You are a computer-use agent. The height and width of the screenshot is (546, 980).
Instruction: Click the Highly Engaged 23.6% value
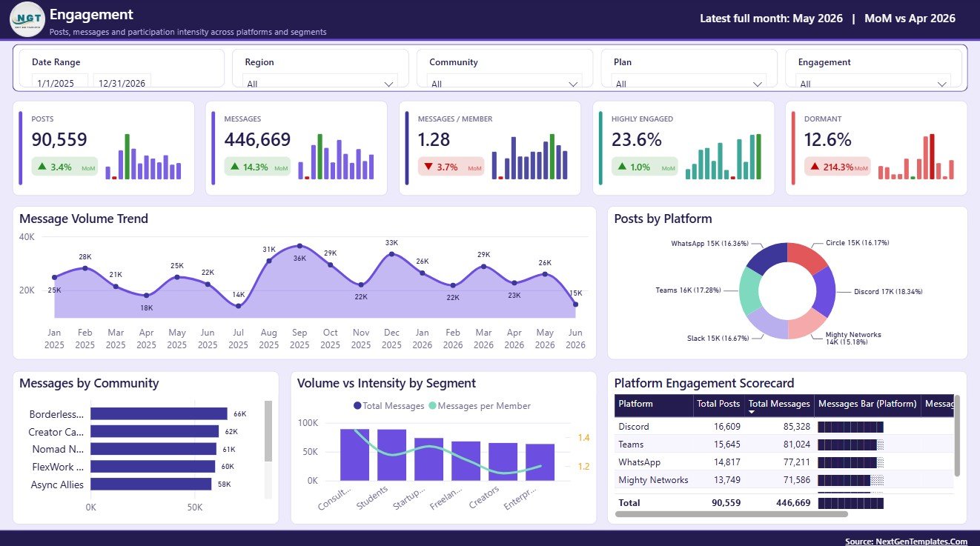637,139
